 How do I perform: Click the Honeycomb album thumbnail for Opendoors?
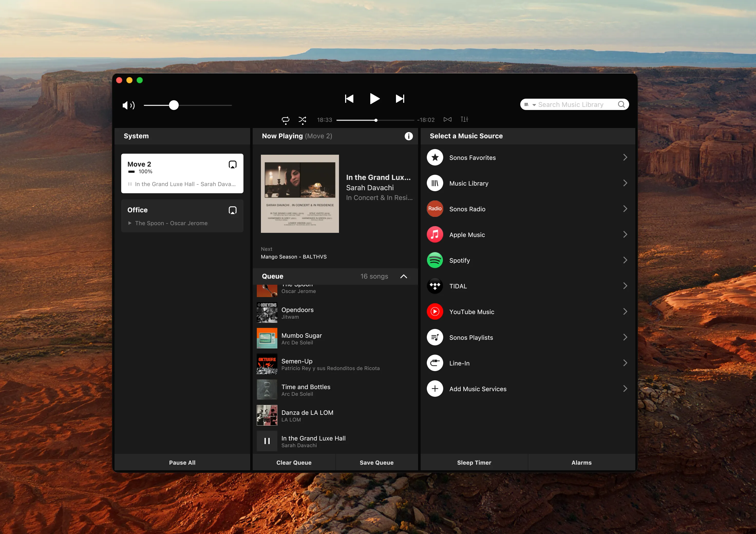click(267, 313)
